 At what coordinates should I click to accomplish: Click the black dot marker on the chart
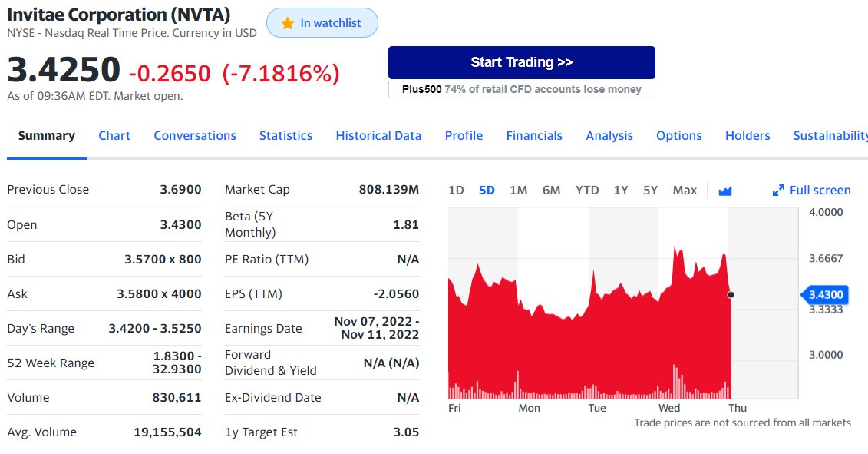[731, 294]
